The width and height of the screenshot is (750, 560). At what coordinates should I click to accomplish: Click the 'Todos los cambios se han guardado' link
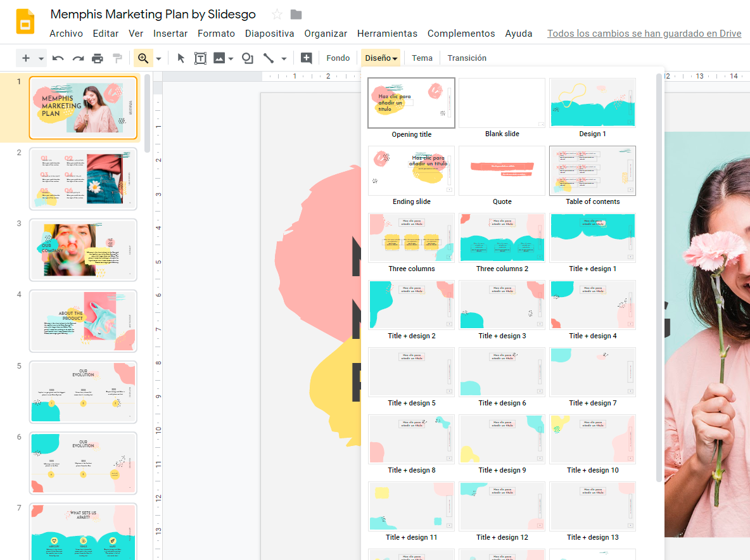click(x=644, y=34)
